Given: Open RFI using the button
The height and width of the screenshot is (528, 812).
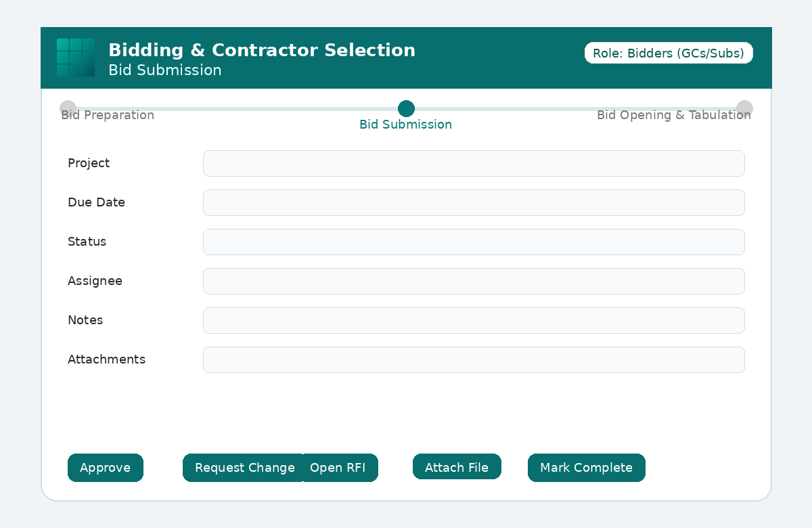Looking at the screenshot, I should click(x=340, y=468).
